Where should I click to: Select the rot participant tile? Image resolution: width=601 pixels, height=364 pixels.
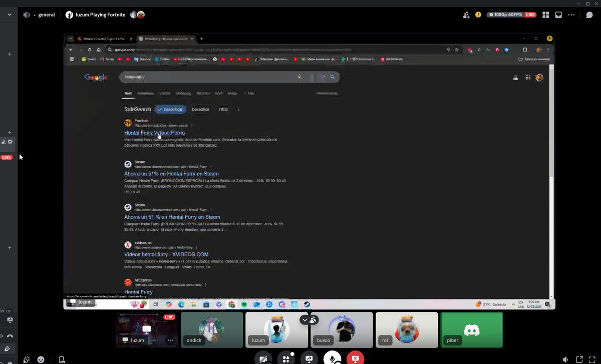407,329
